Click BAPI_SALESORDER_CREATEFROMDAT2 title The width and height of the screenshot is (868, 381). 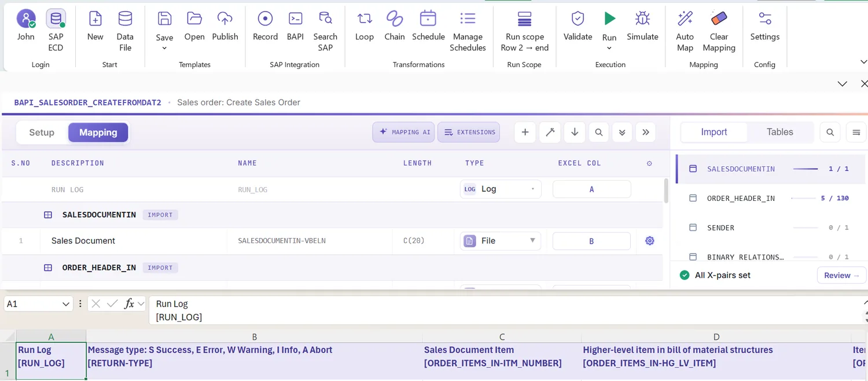coord(87,102)
